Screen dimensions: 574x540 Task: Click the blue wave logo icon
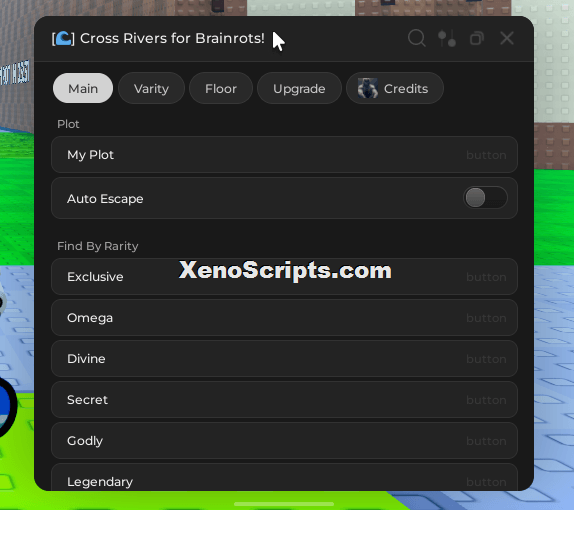[x=63, y=38]
